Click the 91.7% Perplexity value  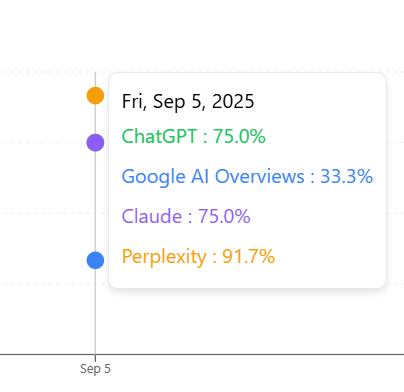tap(249, 256)
